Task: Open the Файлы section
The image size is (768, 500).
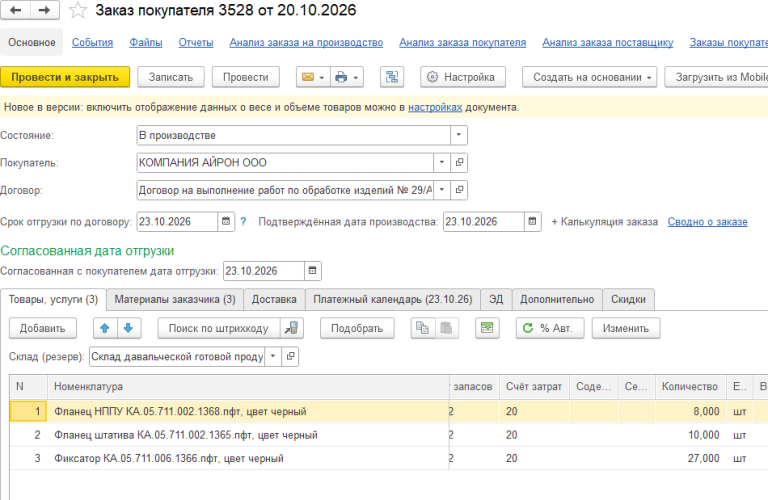Action: 145,43
